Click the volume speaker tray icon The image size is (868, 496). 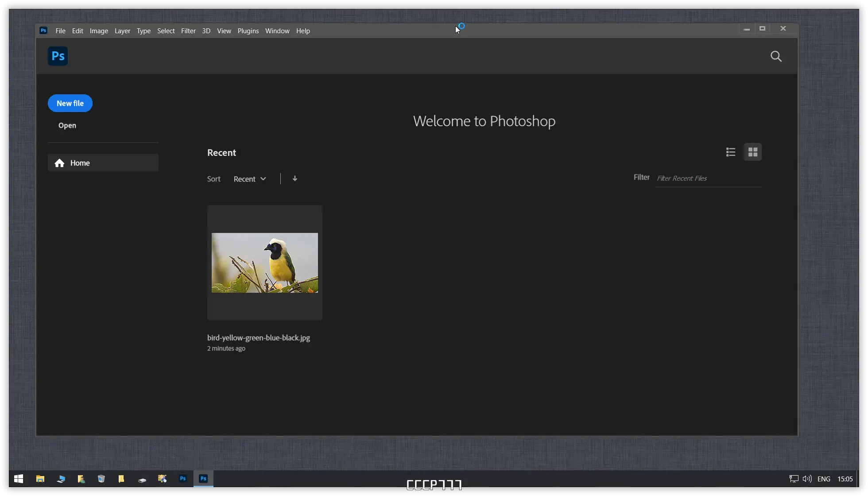click(x=807, y=479)
